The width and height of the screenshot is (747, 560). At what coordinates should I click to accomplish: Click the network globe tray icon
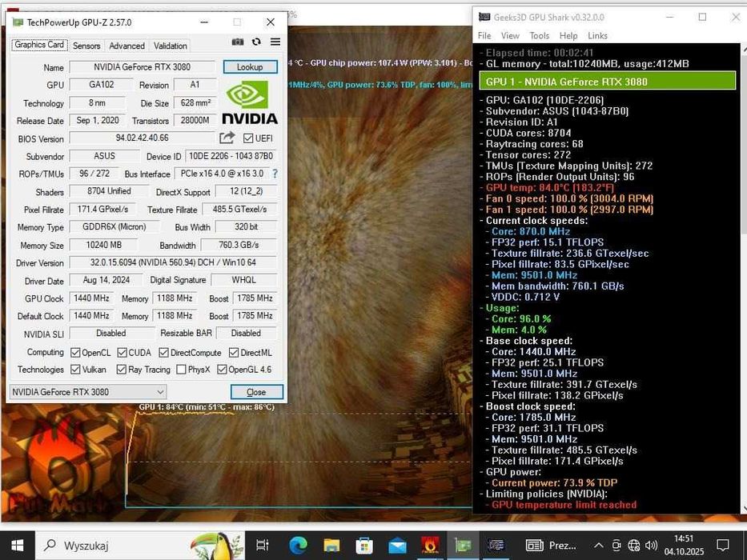(x=633, y=546)
